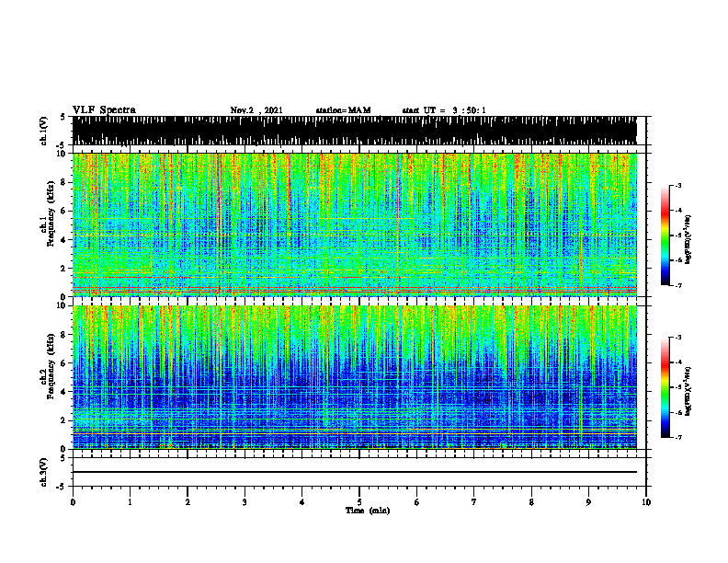Screen dimensions: 728x563
Task: Click the "VLF Spectra" plot title
Action: 104,110
